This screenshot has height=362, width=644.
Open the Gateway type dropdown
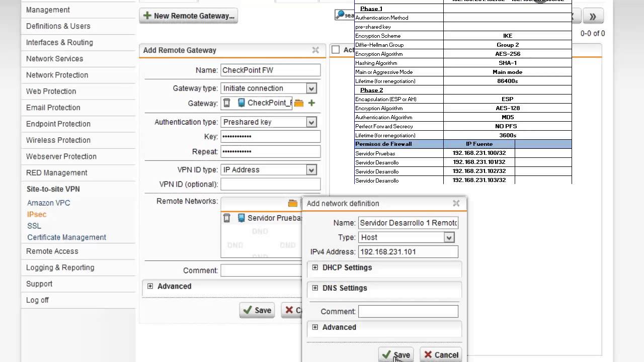click(311, 88)
